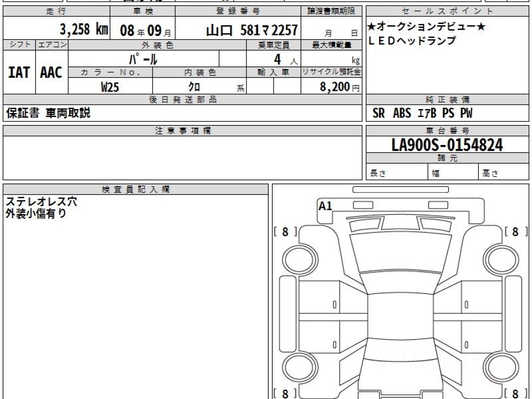Click the 内装色 header
This screenshot has width=532, height=399.
tap(199, 72)
